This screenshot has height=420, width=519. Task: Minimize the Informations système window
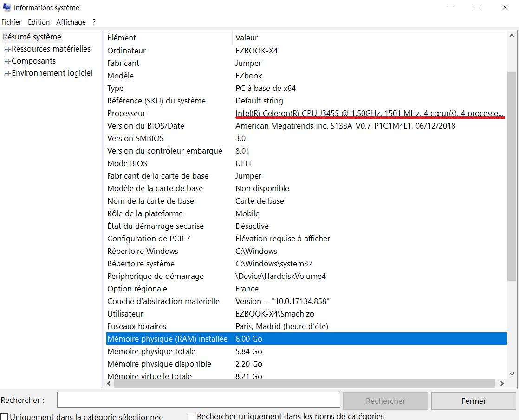coord(450,7)
